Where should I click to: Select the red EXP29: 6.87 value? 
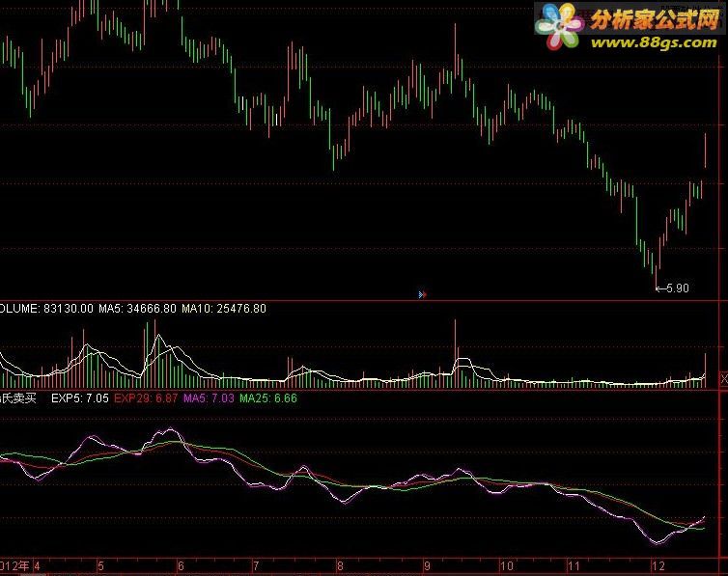tap(146, 398)
